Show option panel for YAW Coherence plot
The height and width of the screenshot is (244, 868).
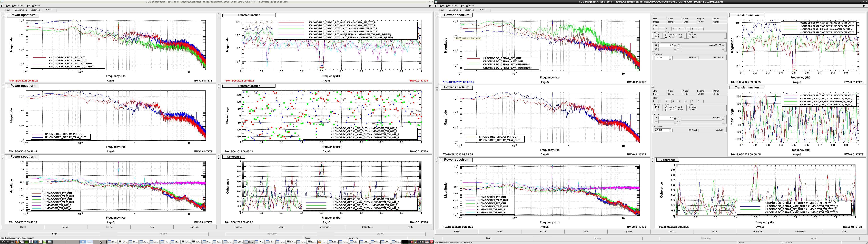pos(653,158)
